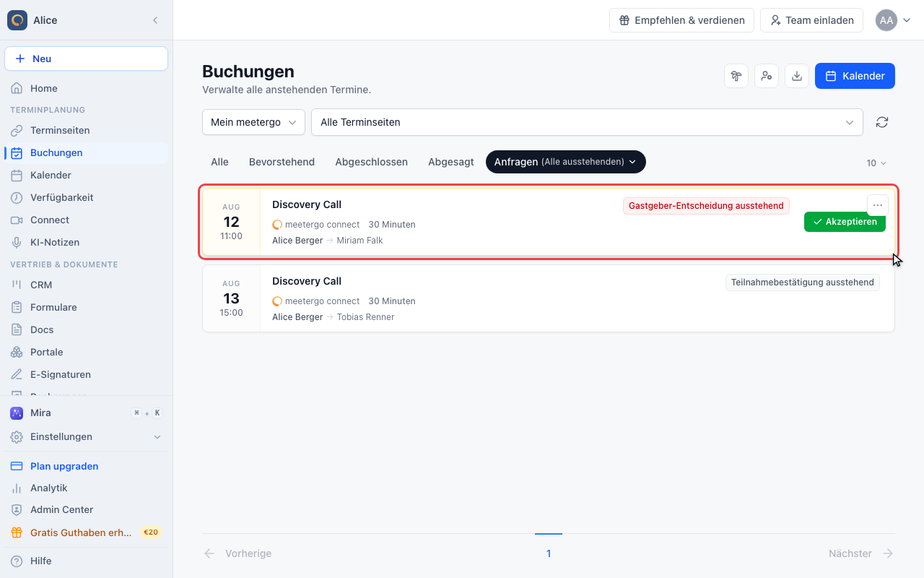Click the blue Kalender button

[x=855, y=76]
